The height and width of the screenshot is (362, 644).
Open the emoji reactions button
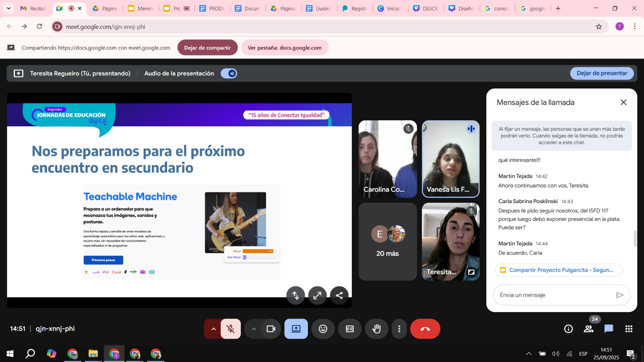(x=323, y=329)
